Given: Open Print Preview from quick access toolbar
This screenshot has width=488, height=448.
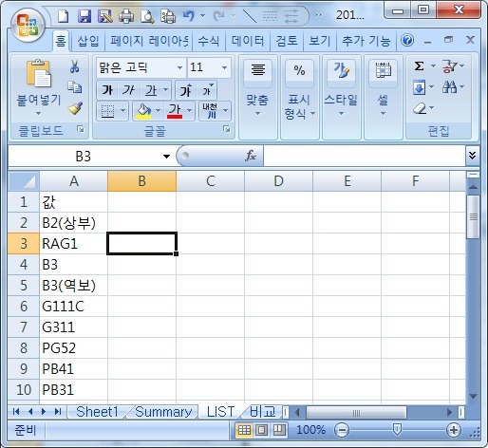Looking at the screenshot, I should click(x=147, y=16).
